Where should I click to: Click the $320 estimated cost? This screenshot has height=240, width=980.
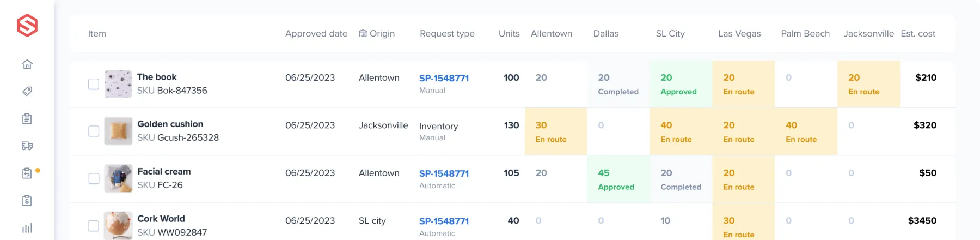925,125
